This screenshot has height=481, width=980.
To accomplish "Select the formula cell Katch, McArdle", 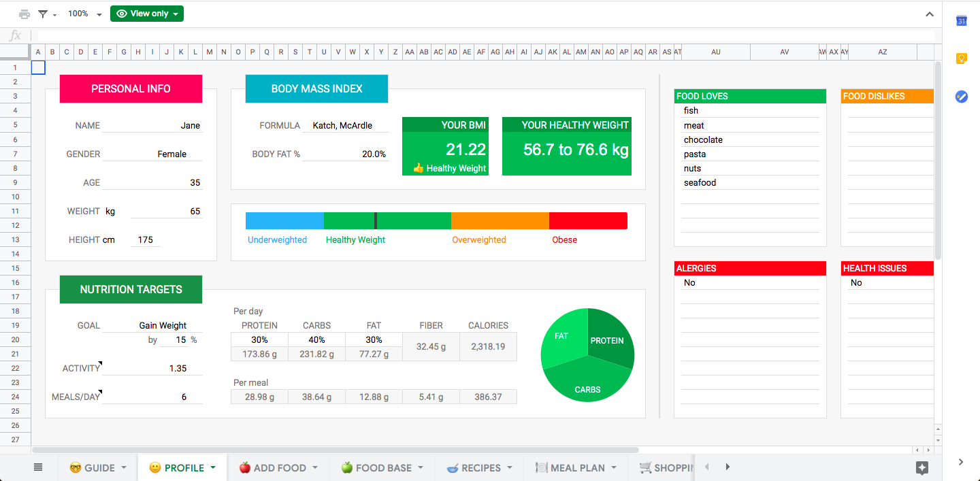I will point(345,125).
